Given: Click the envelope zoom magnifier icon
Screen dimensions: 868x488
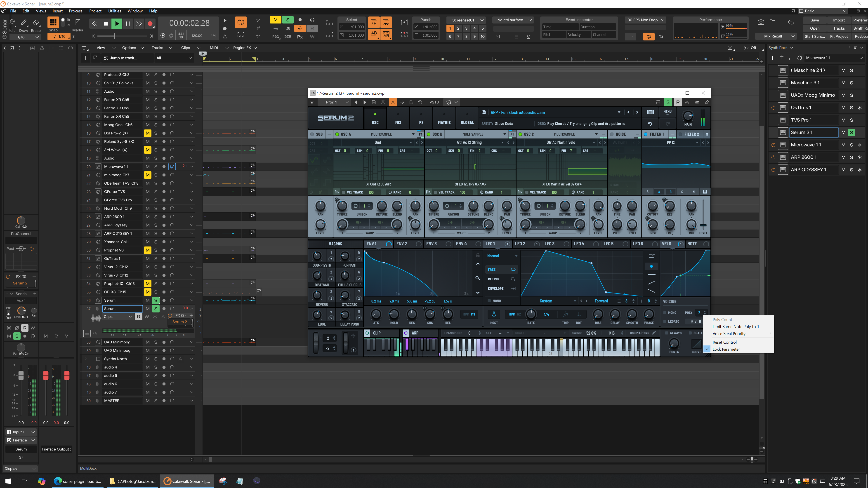Looking at the screenshot, I should coord(477,278).
